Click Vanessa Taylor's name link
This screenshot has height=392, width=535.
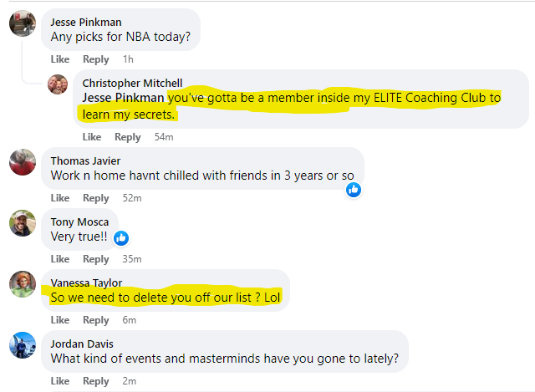tap(86, 283)
